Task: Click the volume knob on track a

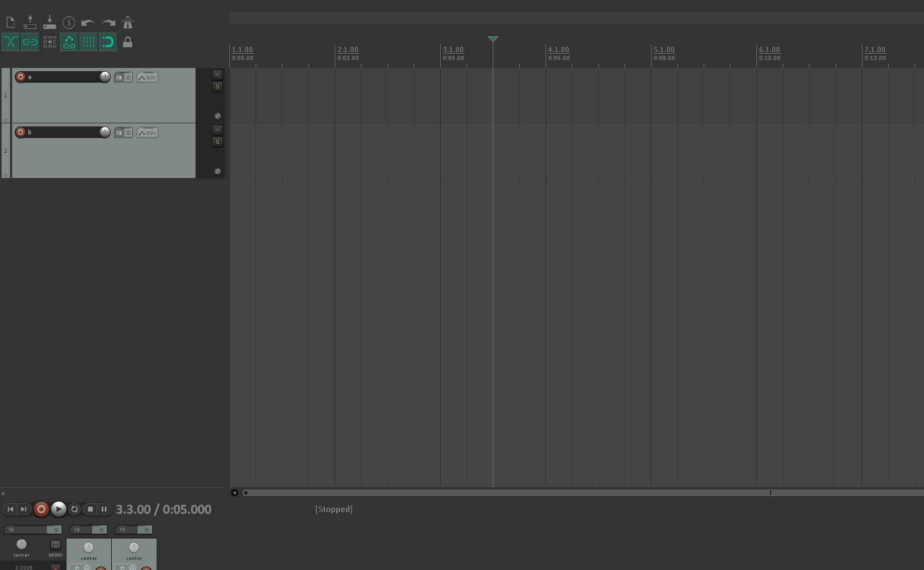Action: pos(105,77)
